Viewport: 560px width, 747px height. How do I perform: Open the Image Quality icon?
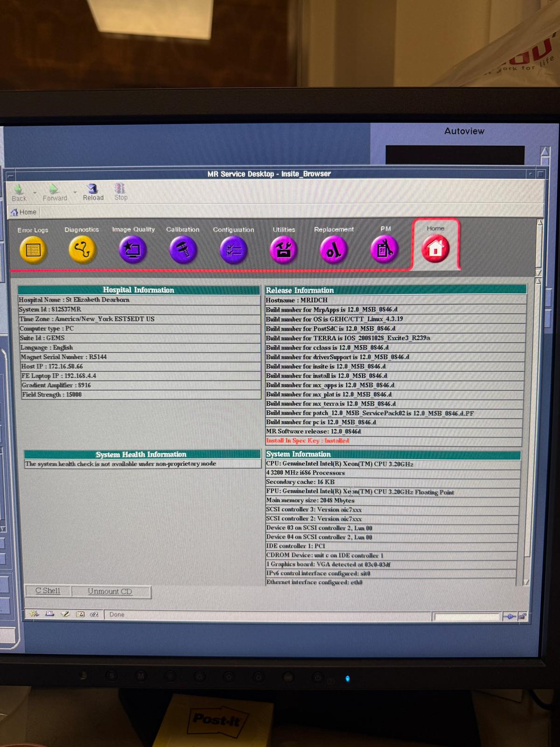133,250
